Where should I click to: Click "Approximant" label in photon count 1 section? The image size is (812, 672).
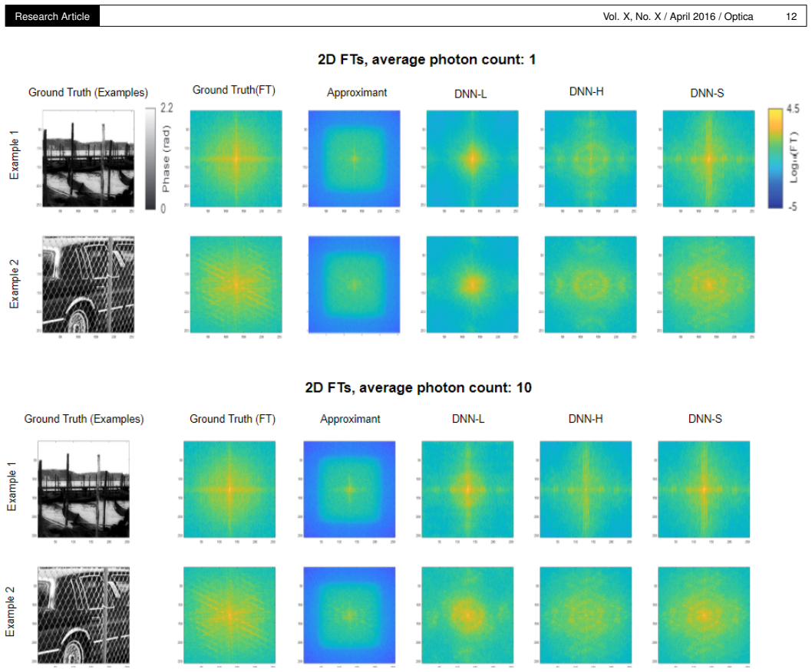357,93
